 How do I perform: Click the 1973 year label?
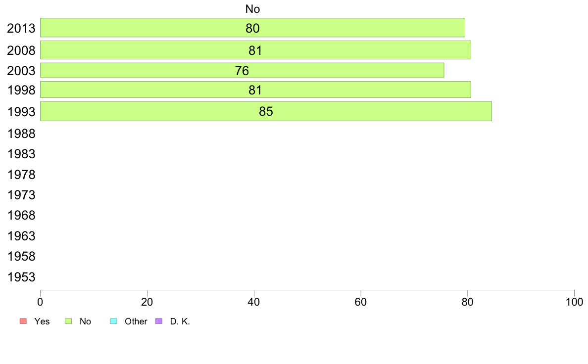[21, 195]
